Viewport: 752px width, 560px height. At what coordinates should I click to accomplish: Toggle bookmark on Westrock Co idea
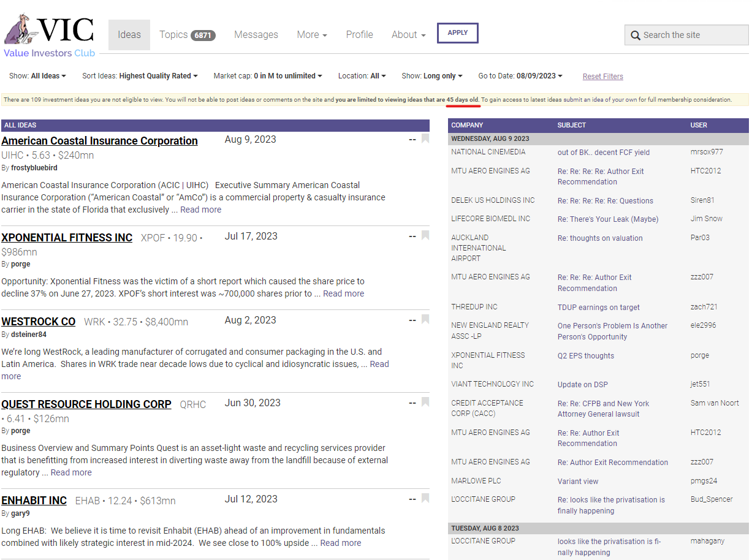425,320
